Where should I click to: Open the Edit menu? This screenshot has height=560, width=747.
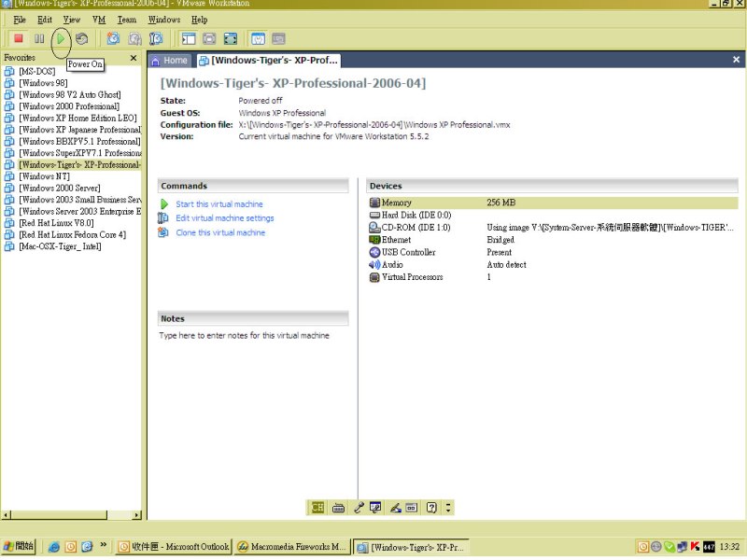pos(45,20)
